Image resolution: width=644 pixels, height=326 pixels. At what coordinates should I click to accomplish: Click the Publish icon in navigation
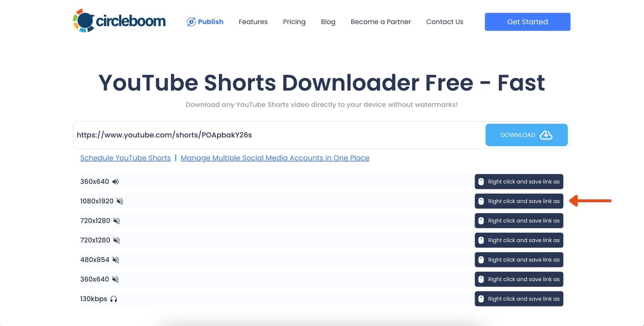tap(191, 22)
